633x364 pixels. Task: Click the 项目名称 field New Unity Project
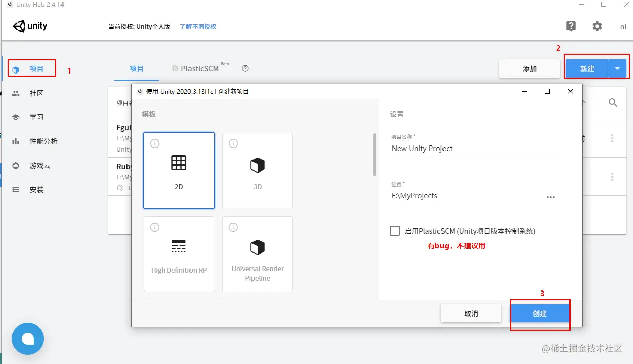[x=476, y=149]
